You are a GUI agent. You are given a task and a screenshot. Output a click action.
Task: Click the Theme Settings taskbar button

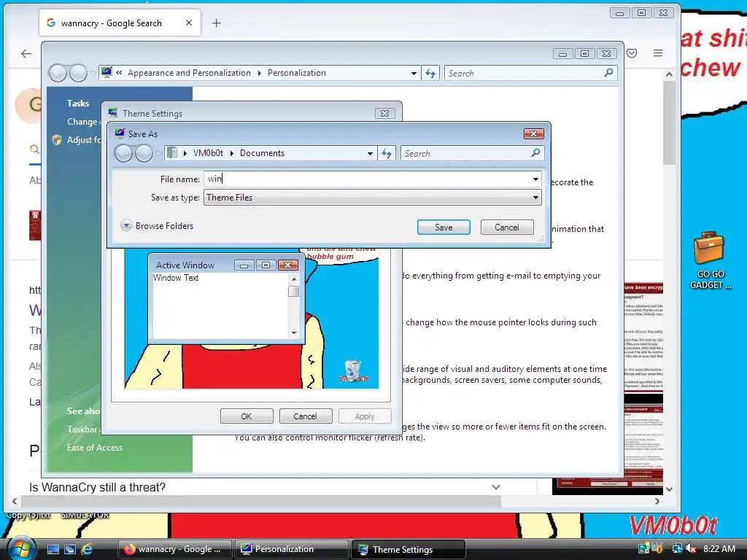[409, 549]
